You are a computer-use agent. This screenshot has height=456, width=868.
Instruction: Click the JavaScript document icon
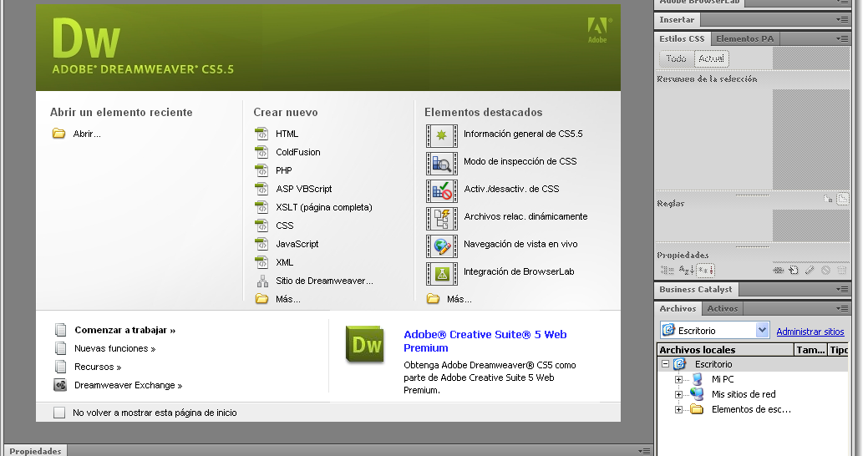(261, 244)
